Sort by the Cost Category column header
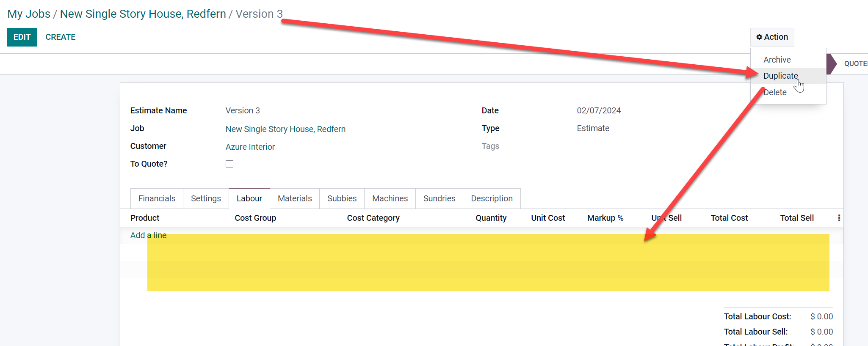Image resolution: width=868 pixels, height=346 pixels. pos(373,218)
